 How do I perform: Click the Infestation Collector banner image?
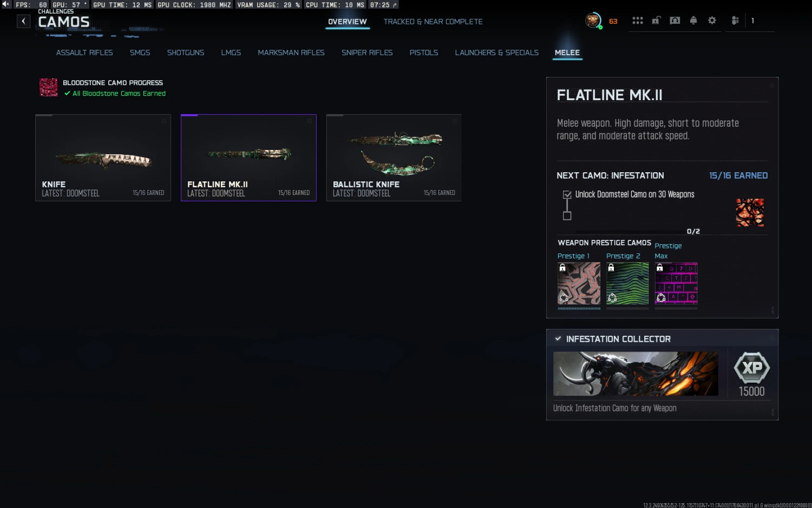click(x=636, y=374)
